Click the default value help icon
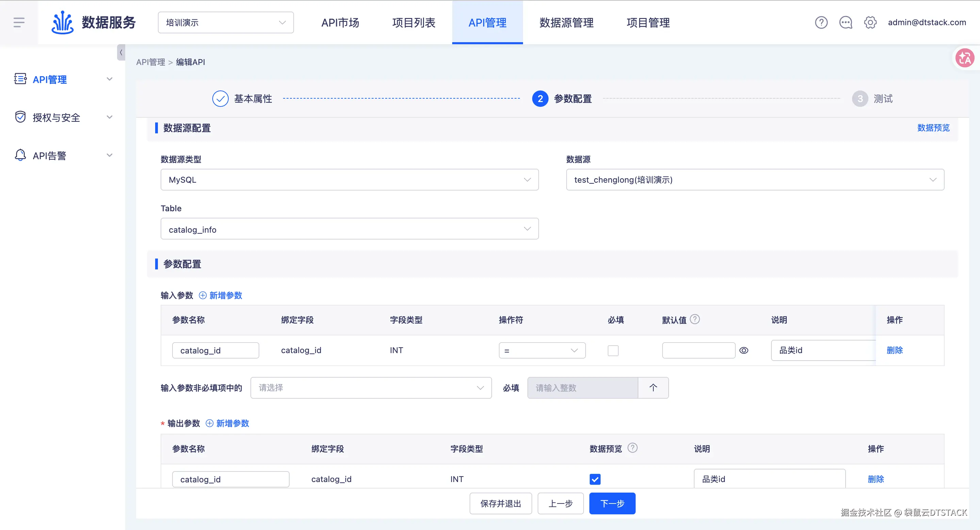Image resolution: width=980 pixels, height=530 pixels. point(695,319)
